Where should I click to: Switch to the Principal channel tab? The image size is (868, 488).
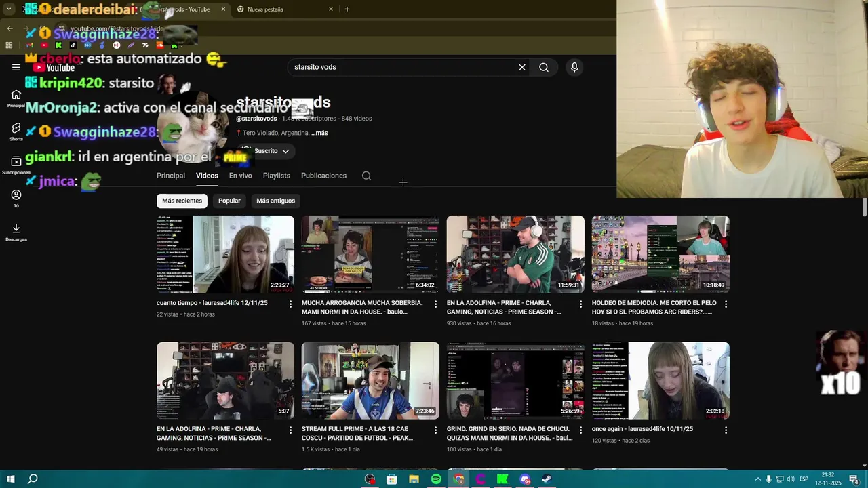click(x=171, y=176)
